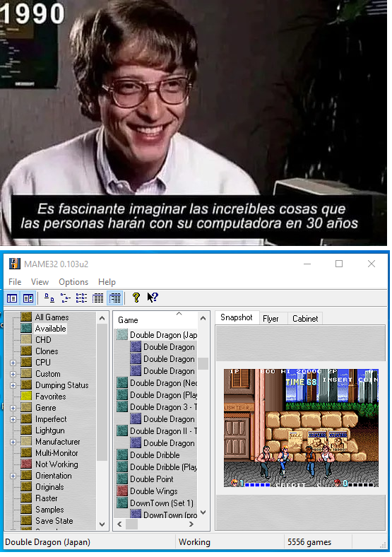Click the Double Point game icon
This screenshot has height=557, width=392.
[x=122, y=479]
